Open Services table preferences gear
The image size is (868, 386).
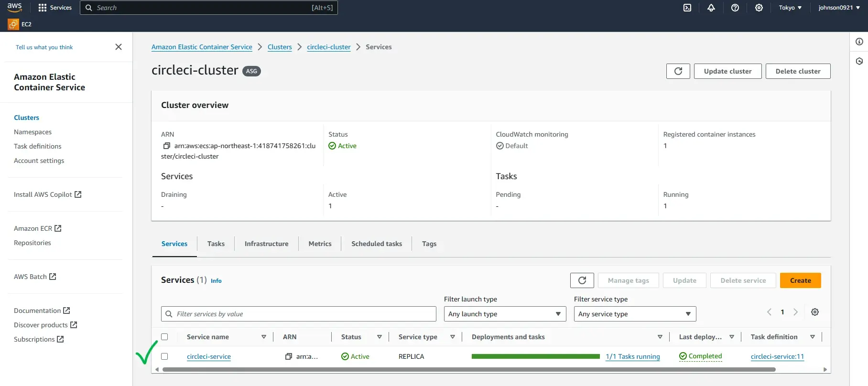point(815,312)
